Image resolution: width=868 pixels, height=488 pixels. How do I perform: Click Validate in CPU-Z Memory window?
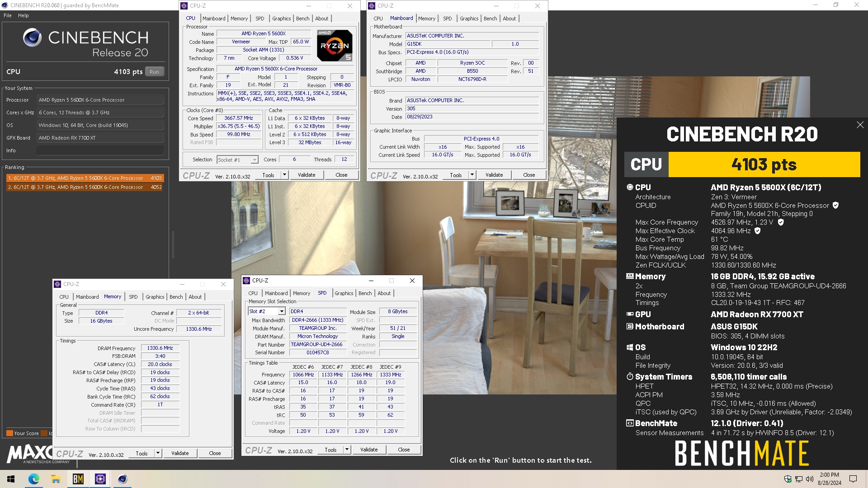pyautogui.click(x=180, y=453)
